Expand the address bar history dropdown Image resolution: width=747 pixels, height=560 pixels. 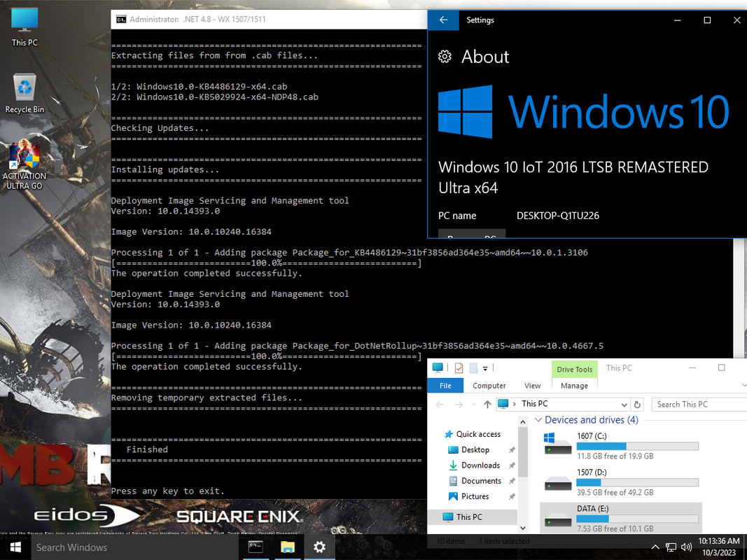point(624,405)
